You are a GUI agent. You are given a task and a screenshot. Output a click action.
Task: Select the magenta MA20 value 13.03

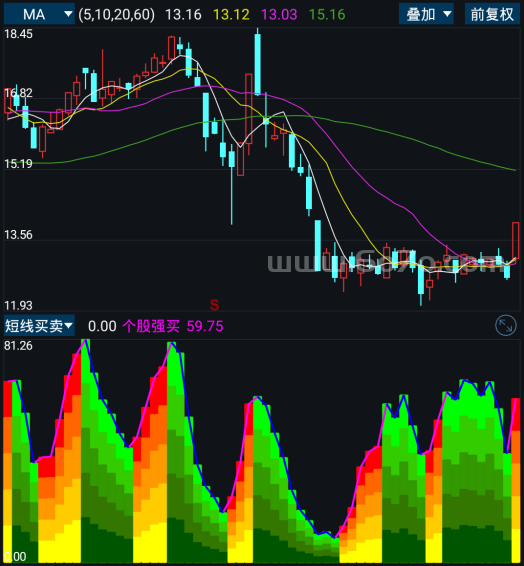pyautogui.click(x=279, y=14)
